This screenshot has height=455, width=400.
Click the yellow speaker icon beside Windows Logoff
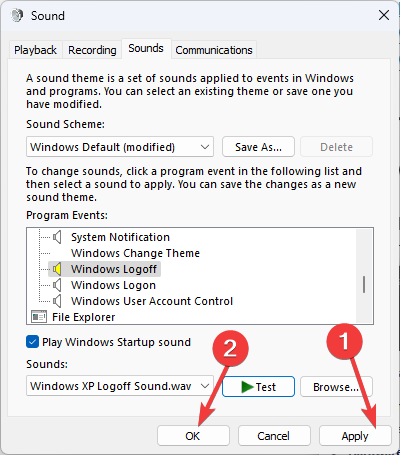(x=57, y=269)
